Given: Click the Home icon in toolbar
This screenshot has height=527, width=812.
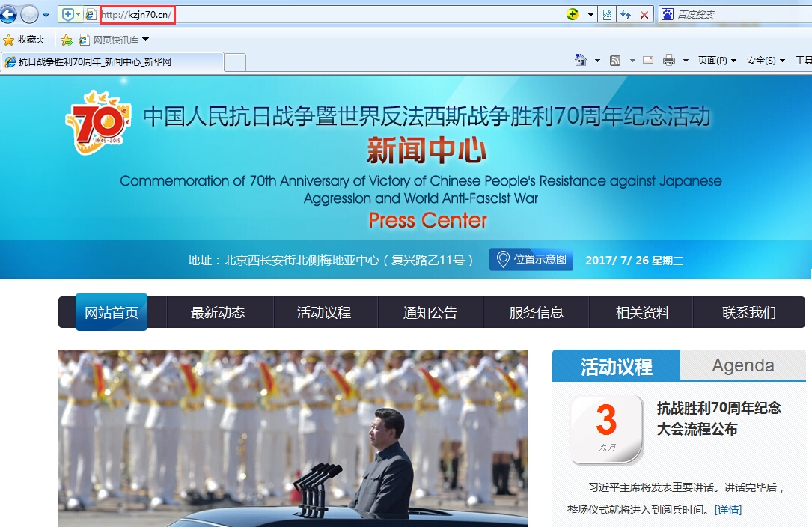Looking at the screenshot, I should (580, 61).
